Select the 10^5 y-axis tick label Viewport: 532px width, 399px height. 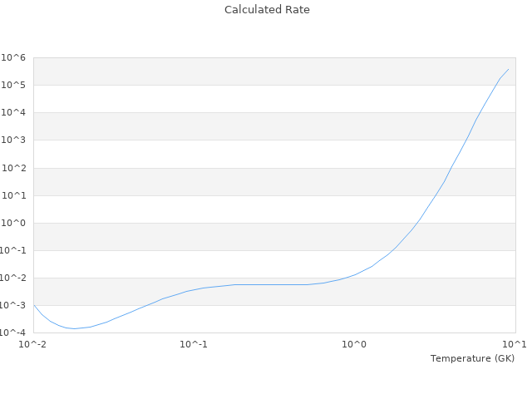[14, 85]
